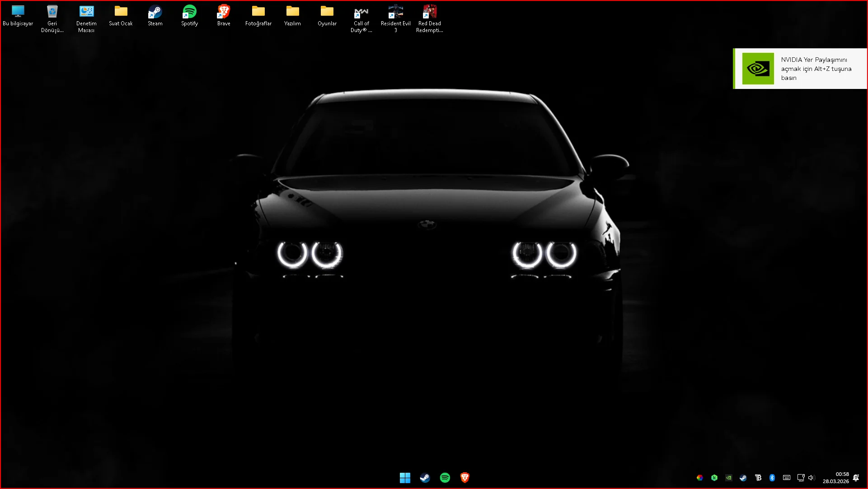Open the Windows Start menu
This screenshot has height=489, width=868.
[x=405, y=478]
